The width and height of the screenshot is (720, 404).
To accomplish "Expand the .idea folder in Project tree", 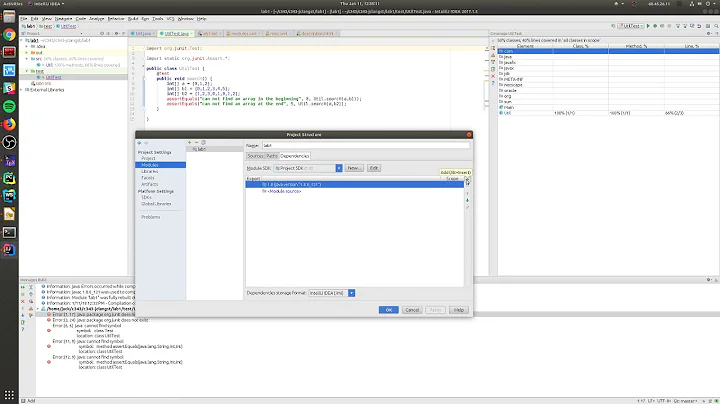I will 27,46.
